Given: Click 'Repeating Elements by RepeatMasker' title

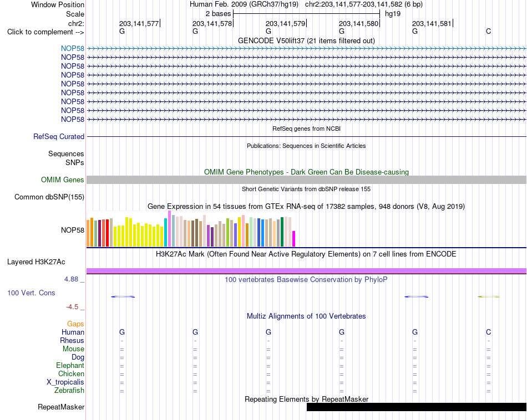Looking at the screenshot, I should click(x=306, y=399).
